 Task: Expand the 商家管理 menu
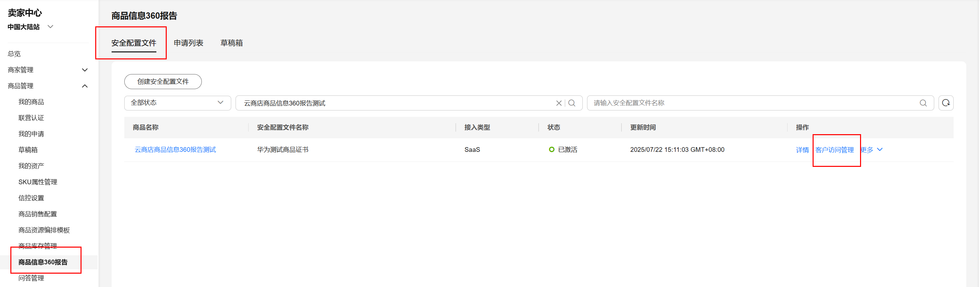[x=85, y=70]
